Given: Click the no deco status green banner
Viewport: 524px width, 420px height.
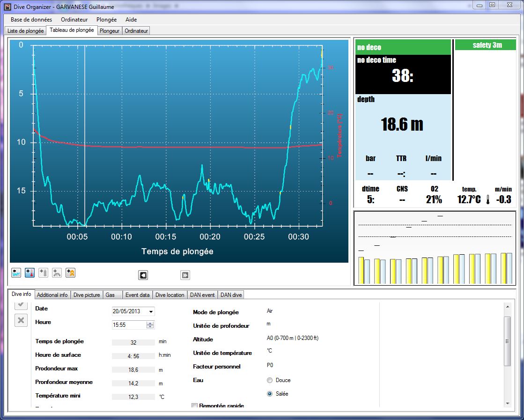Looking at the screenshot, I should pos(403,47).
